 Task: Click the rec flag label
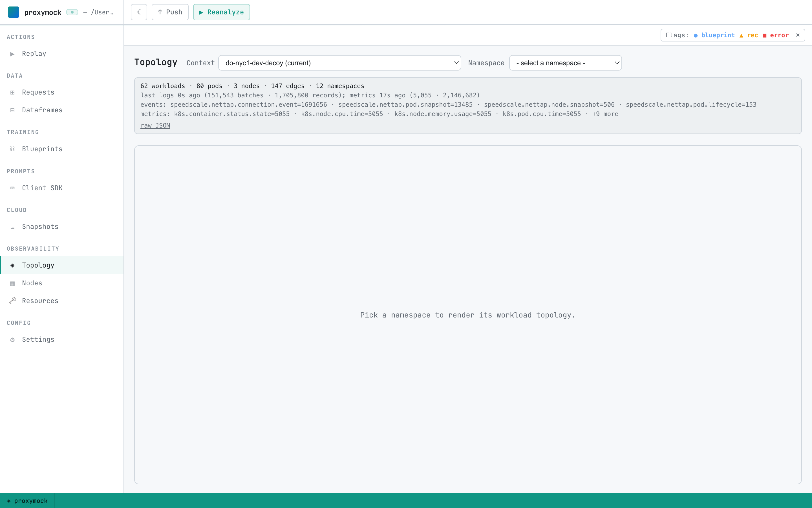point(752,35)
